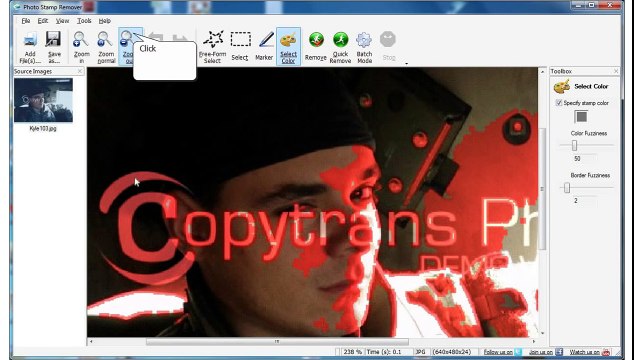
Task: Click Join us on link
Action: coord(541,352)
